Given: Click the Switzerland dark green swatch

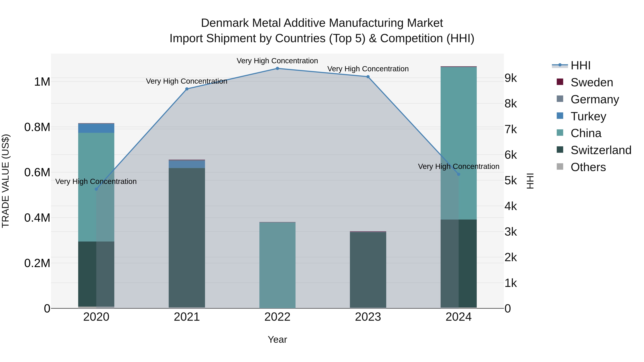Looking at the screenshot, I should pyautogui.click(x=560, y=150).
